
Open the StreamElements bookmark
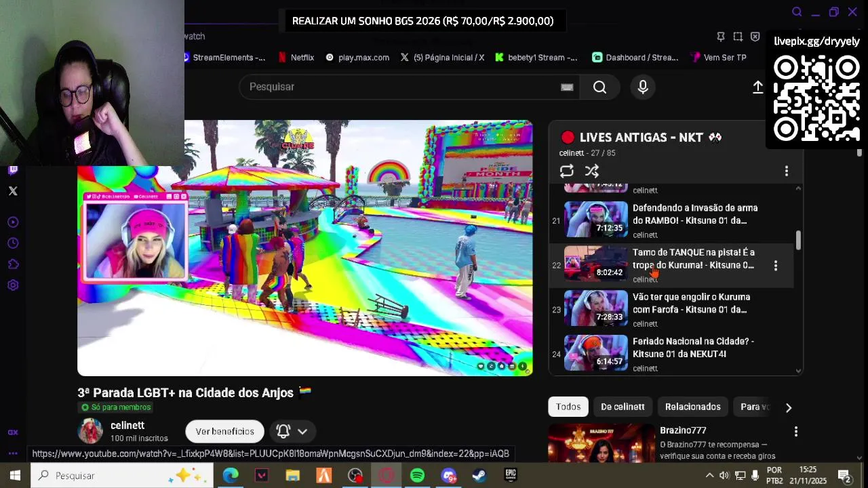[224, 58]
